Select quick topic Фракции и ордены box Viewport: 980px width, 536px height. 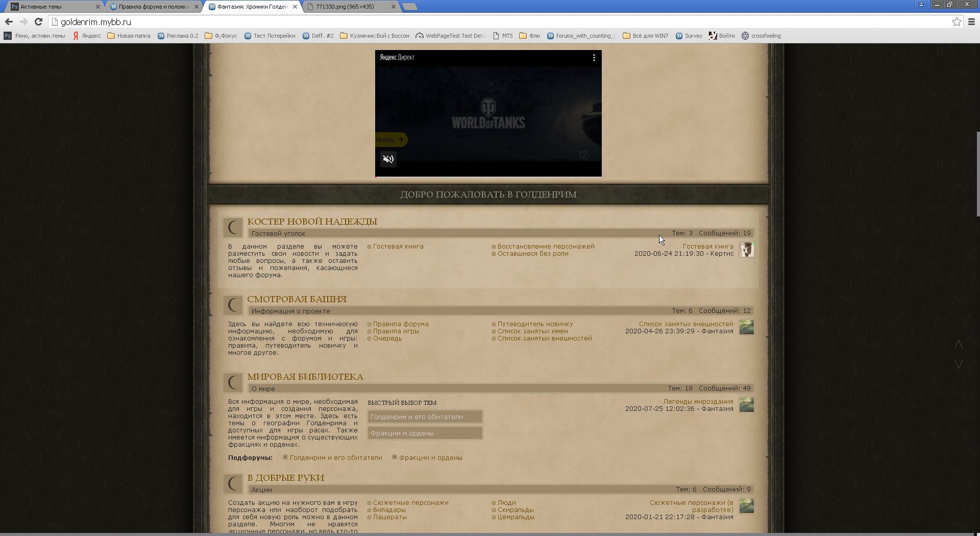click(x=425, y=433)
